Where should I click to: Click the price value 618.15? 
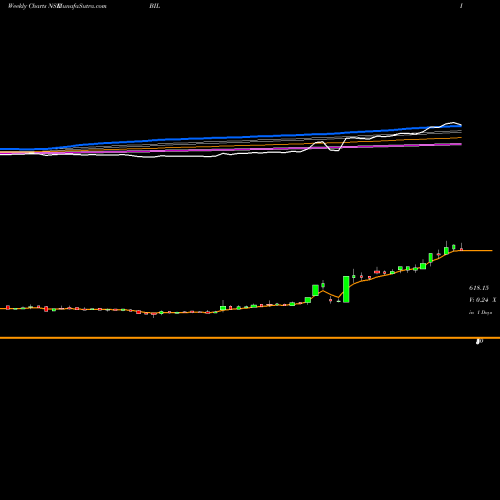coord(479,288)
